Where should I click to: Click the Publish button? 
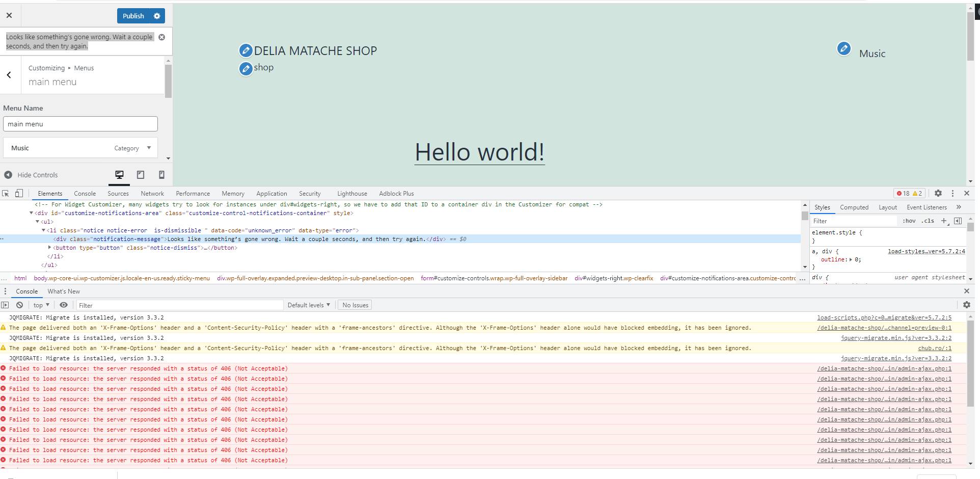tap(133, 16)
